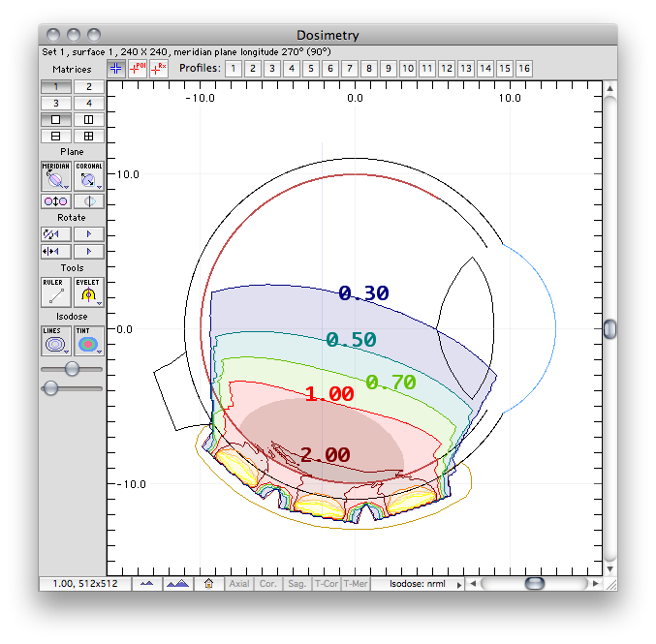Click horizontal scrollbar left arrow
Screen dimensions: 656x644
click(473, 583)
